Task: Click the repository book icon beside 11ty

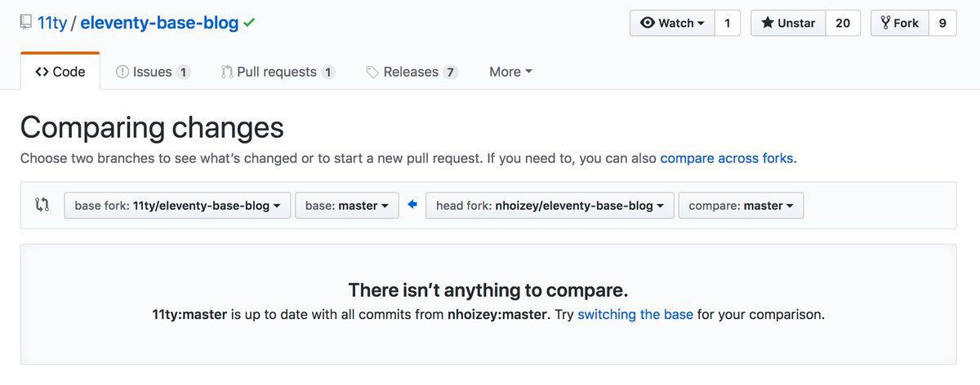Action: pyautogui.click(x=26, y=23)
